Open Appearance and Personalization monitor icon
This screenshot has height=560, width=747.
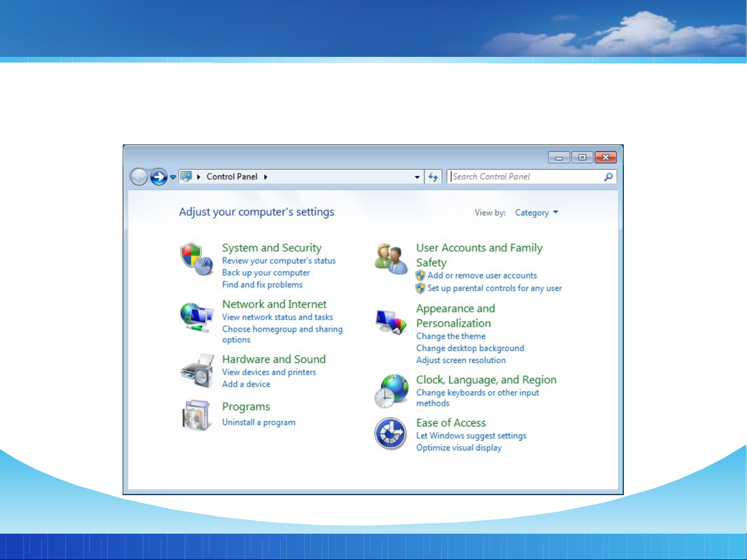391,322
